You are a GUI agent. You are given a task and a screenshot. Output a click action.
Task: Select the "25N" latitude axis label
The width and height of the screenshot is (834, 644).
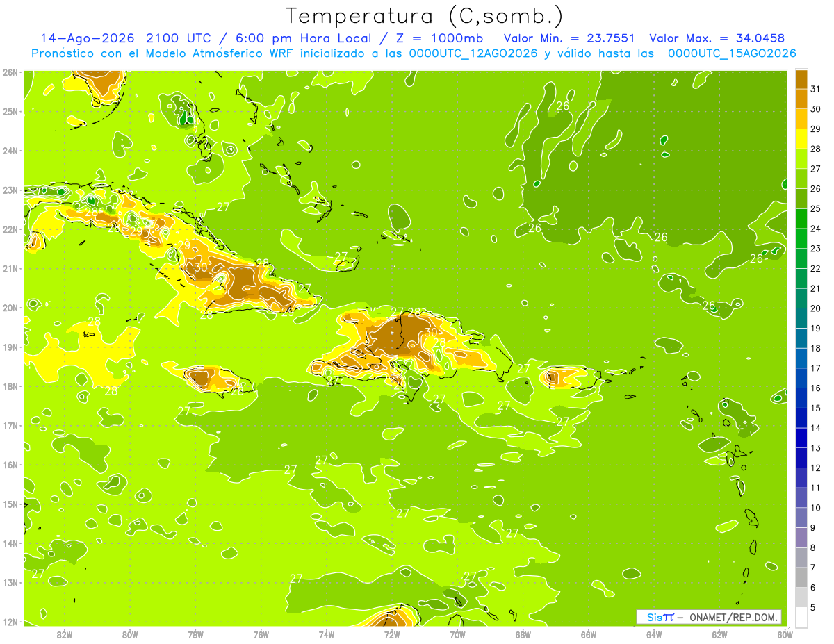[10, 111]
